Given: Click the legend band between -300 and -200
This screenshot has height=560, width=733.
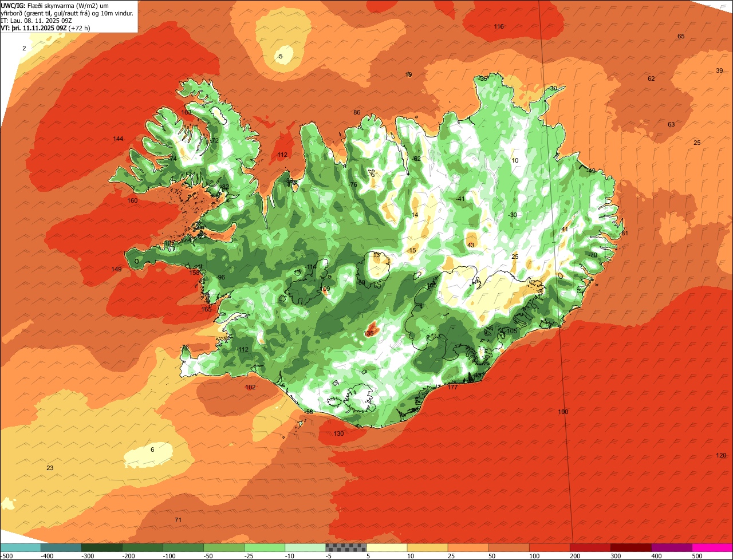Looking at the screenshot, I should point(102,547).
